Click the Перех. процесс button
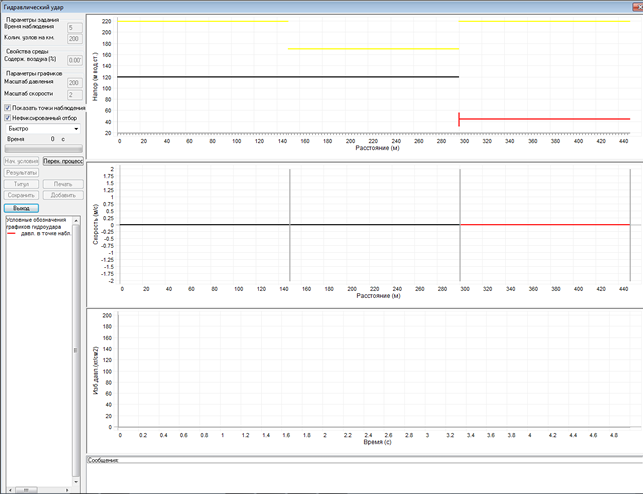The height and width of the screenshot is (494, 643). click(63, 161)
